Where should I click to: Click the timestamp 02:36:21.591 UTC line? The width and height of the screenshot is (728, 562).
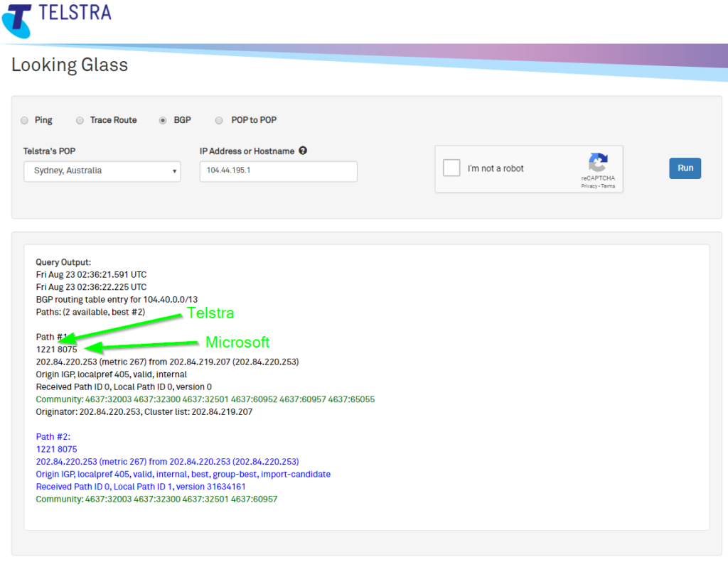(91, 275)
